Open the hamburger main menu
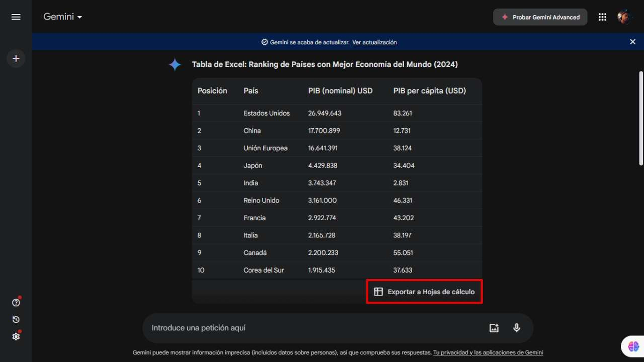644x362 pixels. [16, 17]
